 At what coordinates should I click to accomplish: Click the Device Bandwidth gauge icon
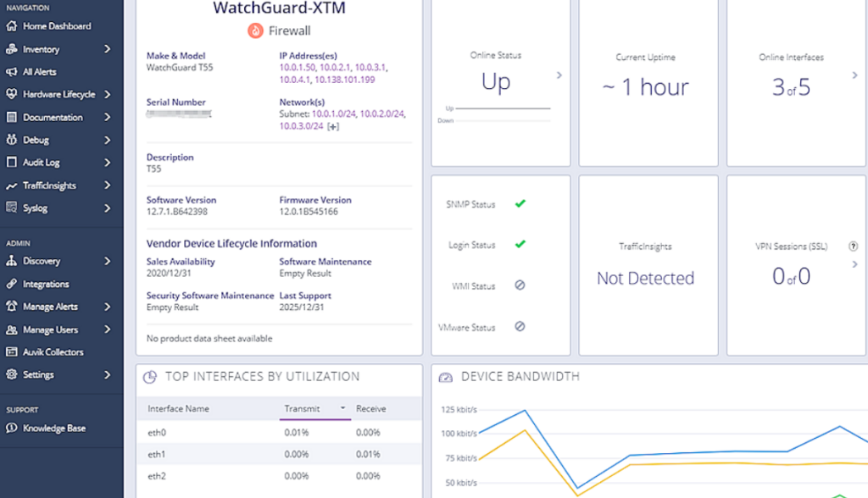[x=446, y=378]
